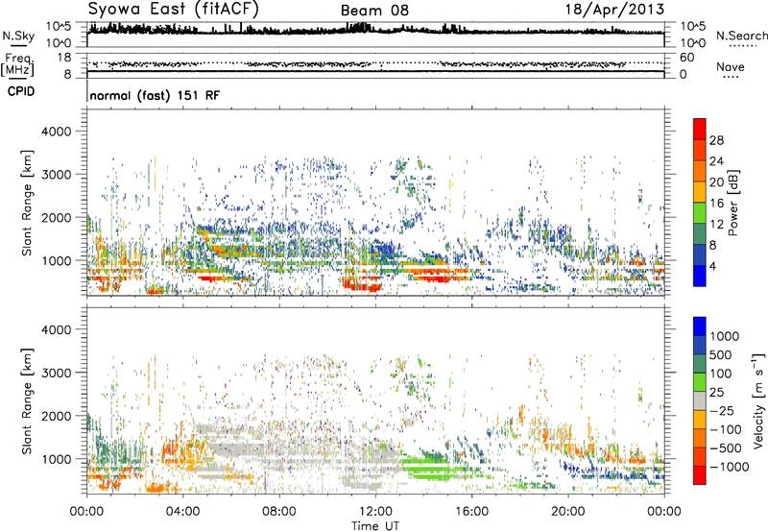Image resolution: width=768 pixels, height=532 pixels.
Task: Click the '-25' Velocity color bar value
Action: pyautogui.click(x=722, y=411)
